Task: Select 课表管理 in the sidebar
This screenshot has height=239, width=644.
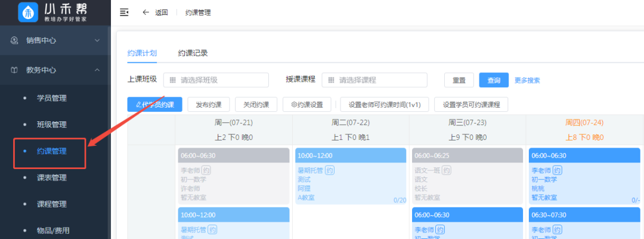Action: [52, 177]
